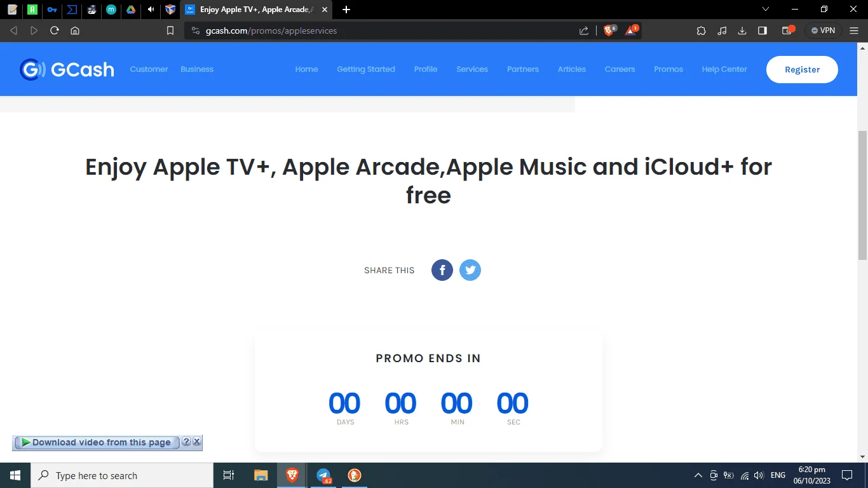Switch to the pinned notepad tab

(x=13, y=10)
